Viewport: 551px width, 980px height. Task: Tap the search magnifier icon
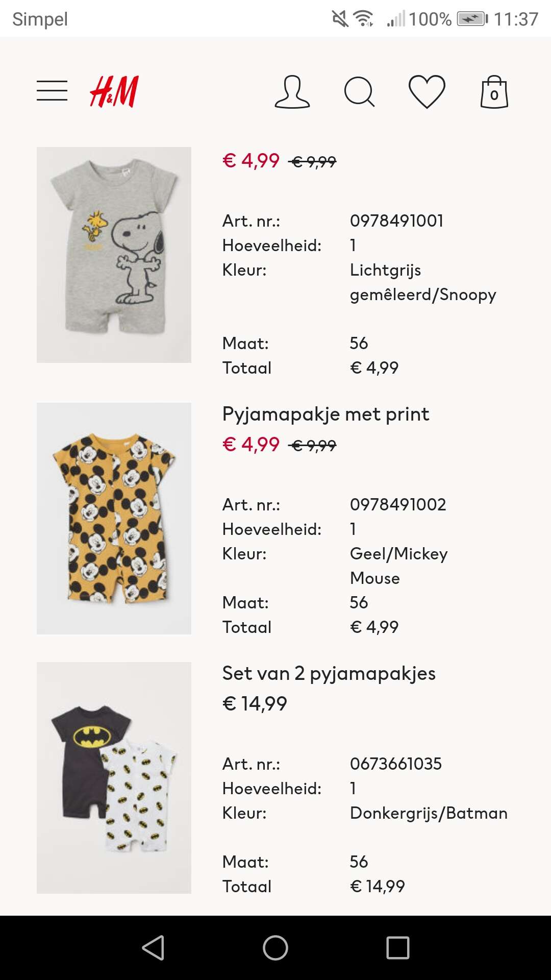tap(359, 92)
